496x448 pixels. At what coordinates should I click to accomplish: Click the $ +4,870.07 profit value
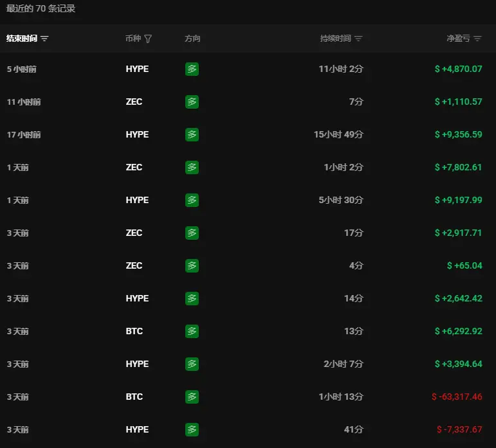(x=458, y=69)
